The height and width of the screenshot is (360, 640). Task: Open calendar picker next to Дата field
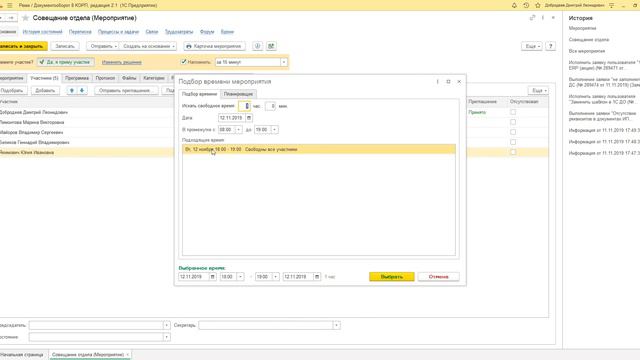coord(249,118)
